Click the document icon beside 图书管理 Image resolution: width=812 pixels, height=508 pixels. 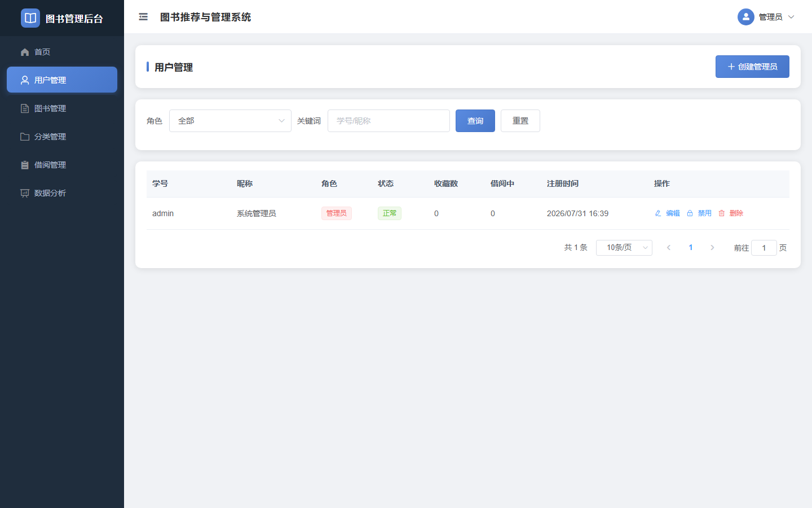[x=25, y=108]
